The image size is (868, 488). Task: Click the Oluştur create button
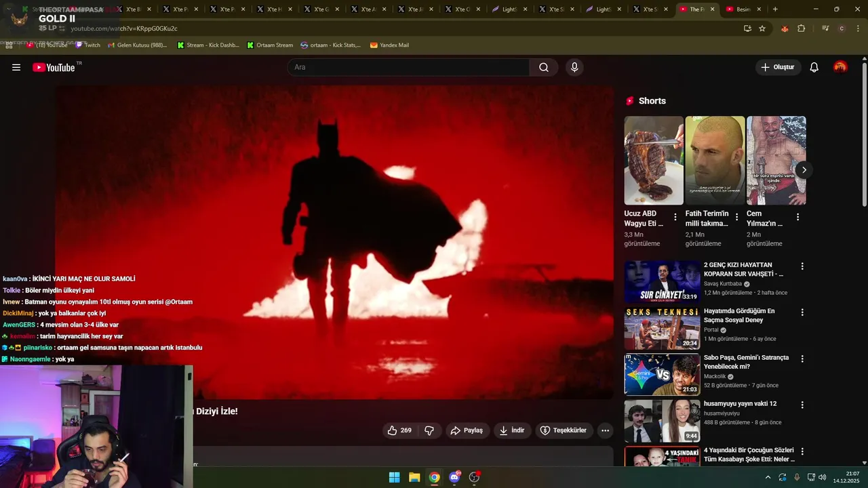pos(778,67)
